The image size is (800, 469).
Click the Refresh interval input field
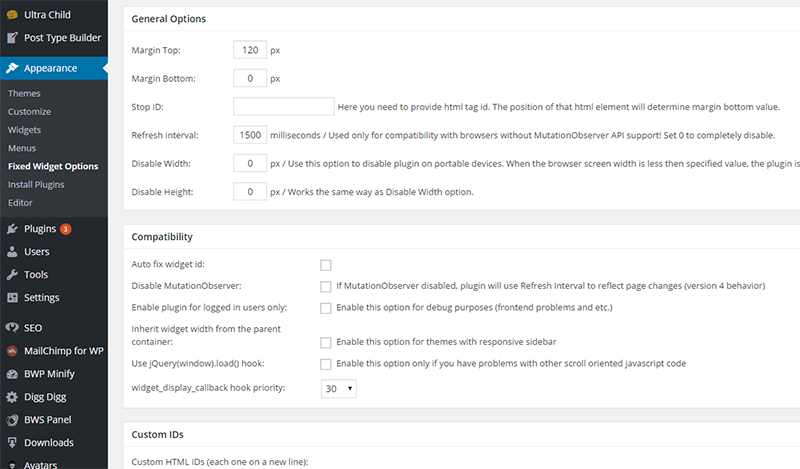point(250,135)
